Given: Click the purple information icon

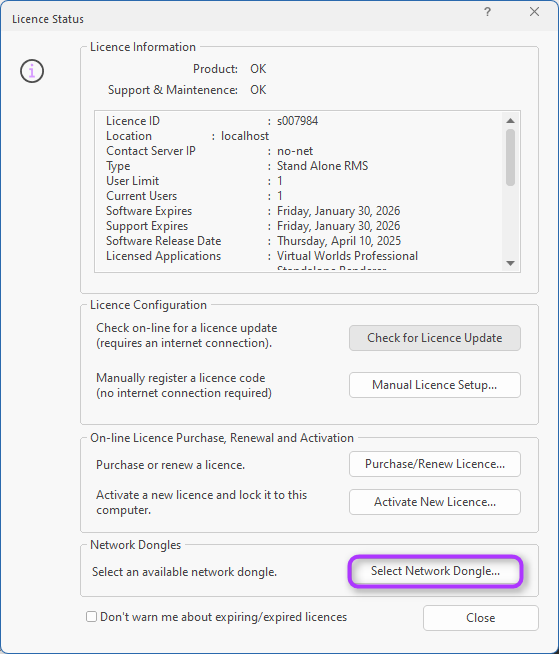Looking at the screenshot, I should [32, 71].
